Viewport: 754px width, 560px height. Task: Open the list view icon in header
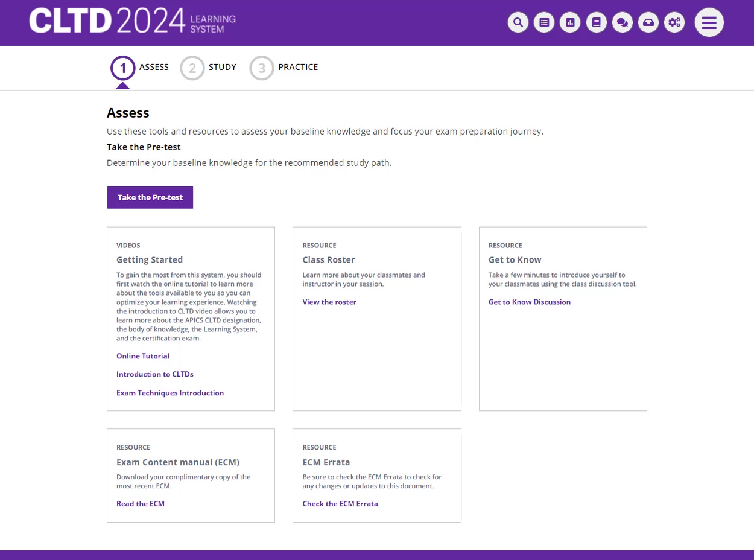pos(544,23)
